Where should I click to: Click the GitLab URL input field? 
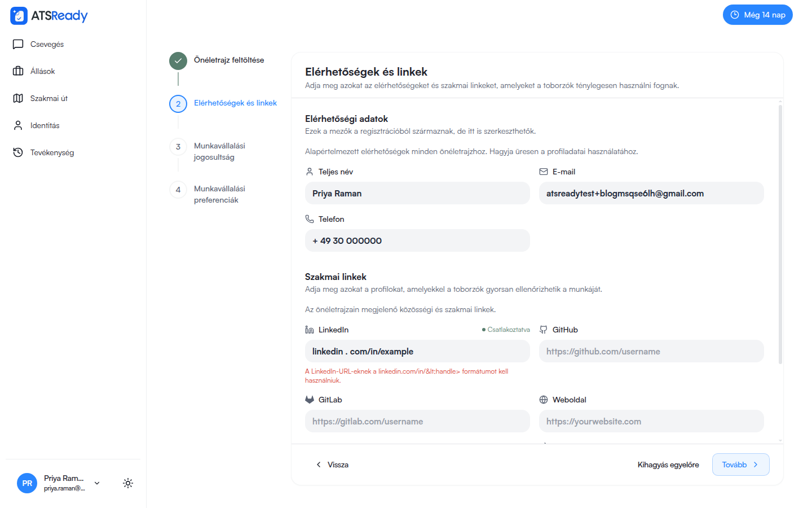point(417,421)
